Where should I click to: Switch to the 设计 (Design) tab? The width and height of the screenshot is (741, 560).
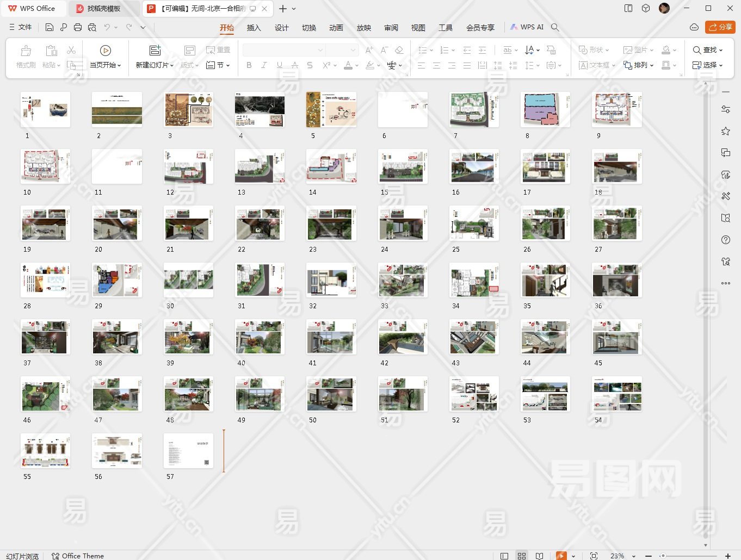[281, 28]
